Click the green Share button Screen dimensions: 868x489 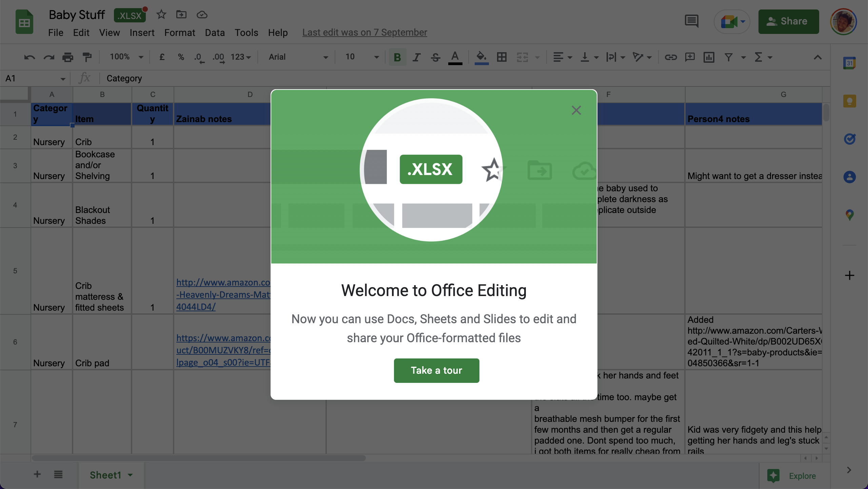click(789, 21)
